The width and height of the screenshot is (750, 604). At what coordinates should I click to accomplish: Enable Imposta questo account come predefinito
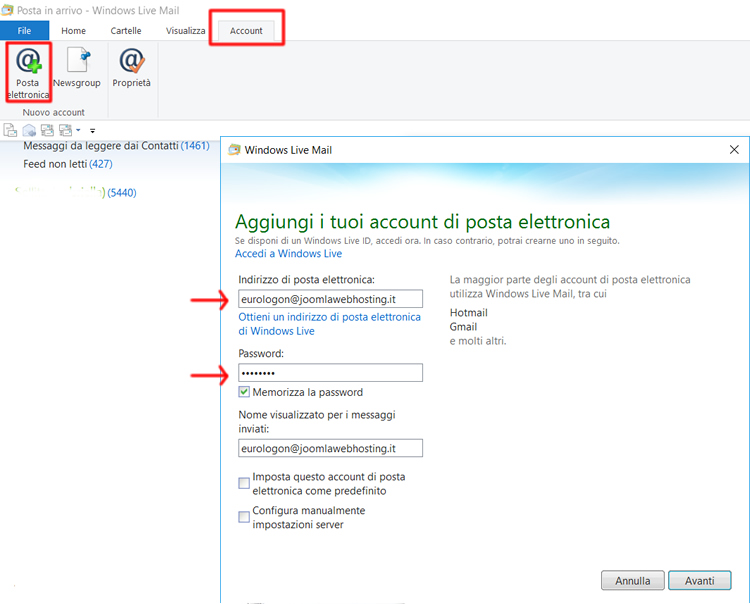point(245,484)
